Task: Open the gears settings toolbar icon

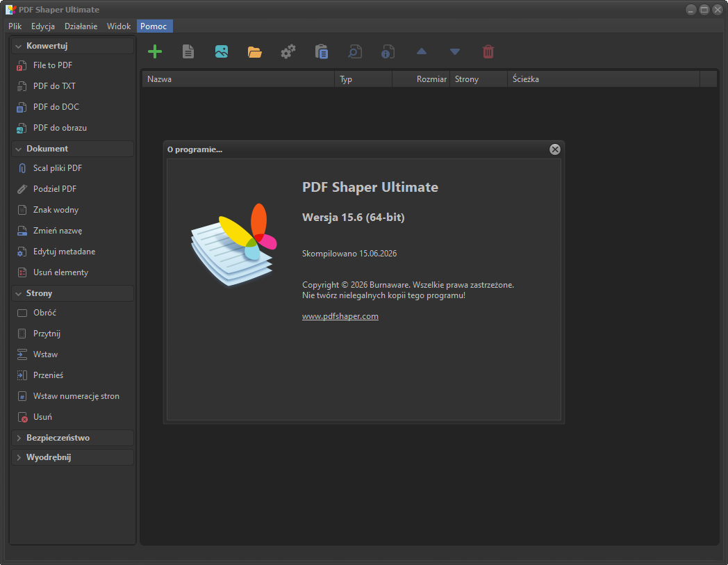Action: pos(288,51)
